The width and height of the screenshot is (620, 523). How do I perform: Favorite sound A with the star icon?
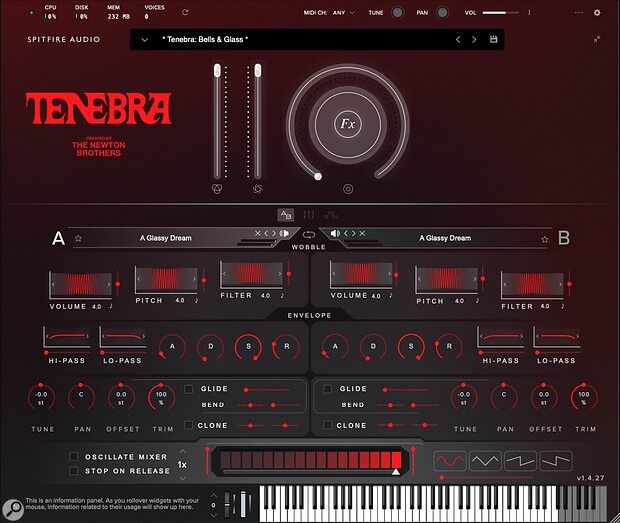coord(78,238)
